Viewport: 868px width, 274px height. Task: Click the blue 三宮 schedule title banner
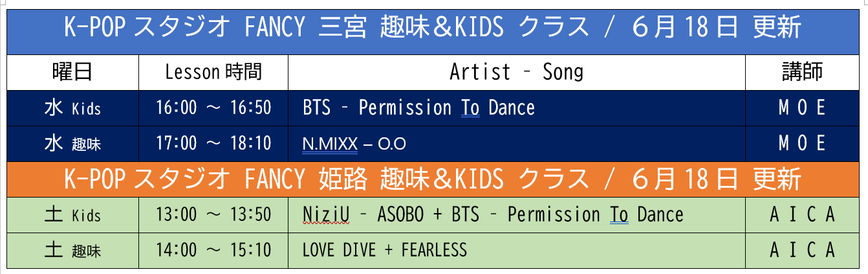433,28
